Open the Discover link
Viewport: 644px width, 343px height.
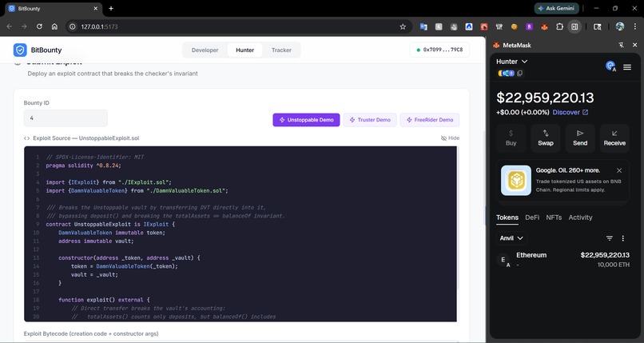coord(570,112)
